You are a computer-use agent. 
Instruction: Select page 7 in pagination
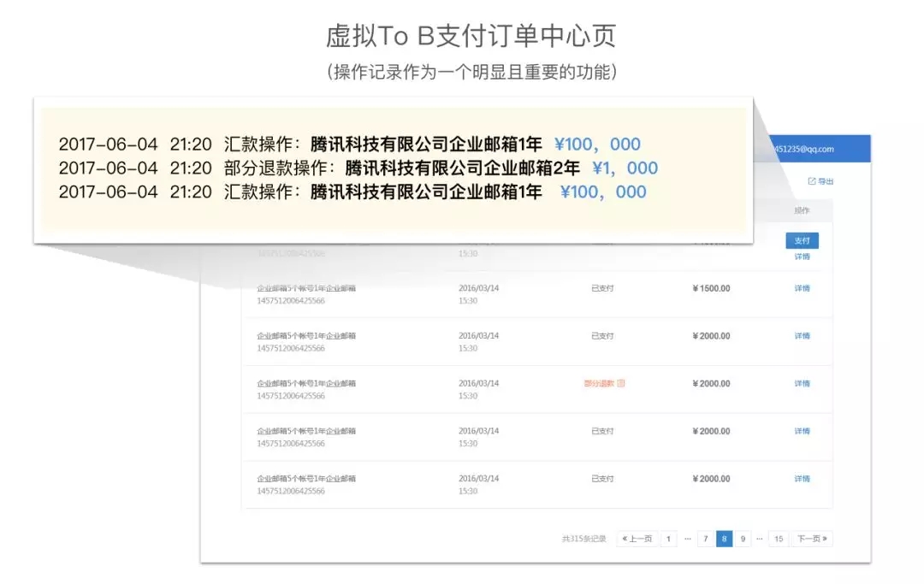pos(705,539)
